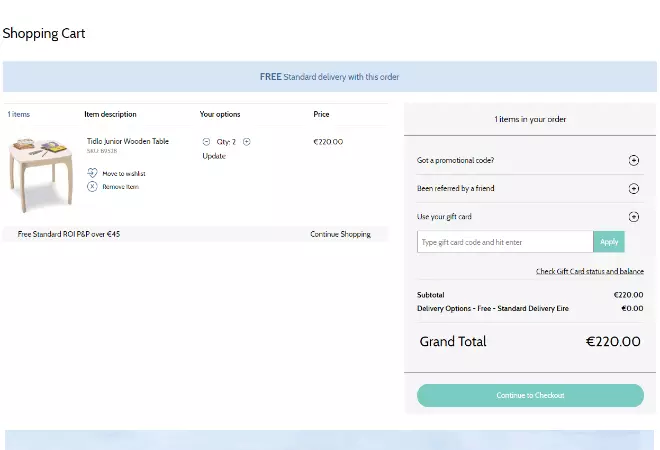Decrease quantity with the minus icon
Viewport: 660px width, 450px height.
pos(206,142)
